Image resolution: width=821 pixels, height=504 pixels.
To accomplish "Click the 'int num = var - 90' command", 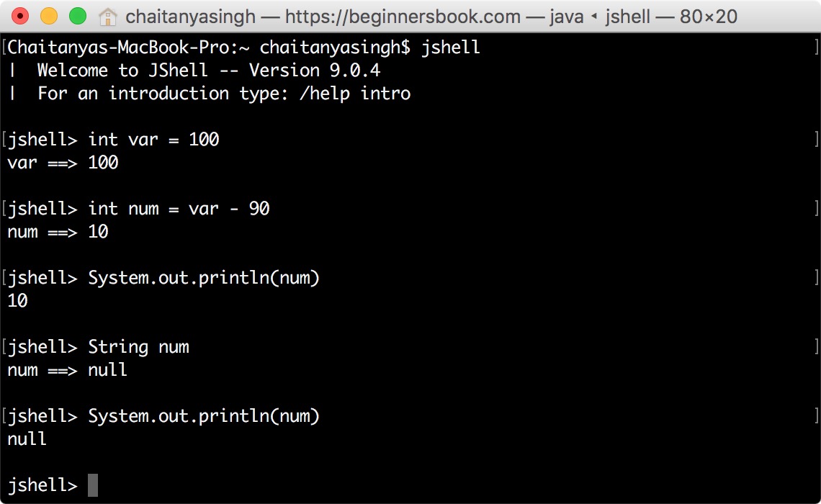I will pos(179,209).
